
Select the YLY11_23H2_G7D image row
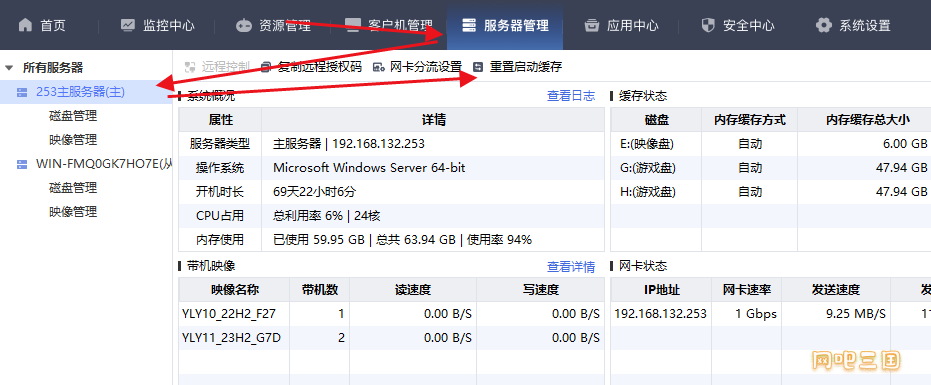coord(391,338)
